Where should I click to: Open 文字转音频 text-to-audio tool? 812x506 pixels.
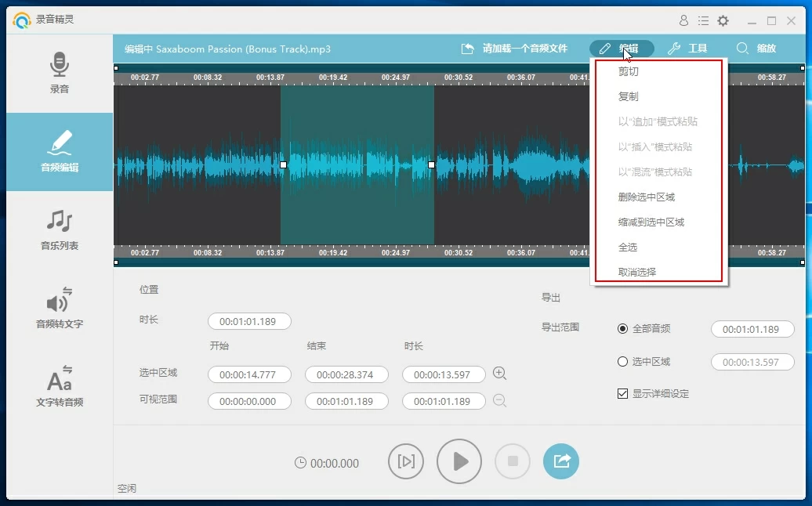pyautogui.click(x=60, y=386)
